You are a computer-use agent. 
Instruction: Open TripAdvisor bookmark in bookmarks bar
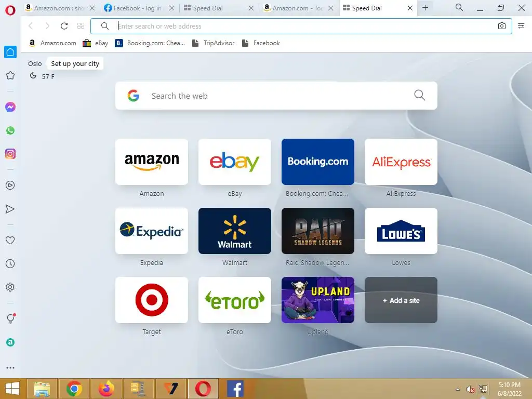tap(214, 43)
